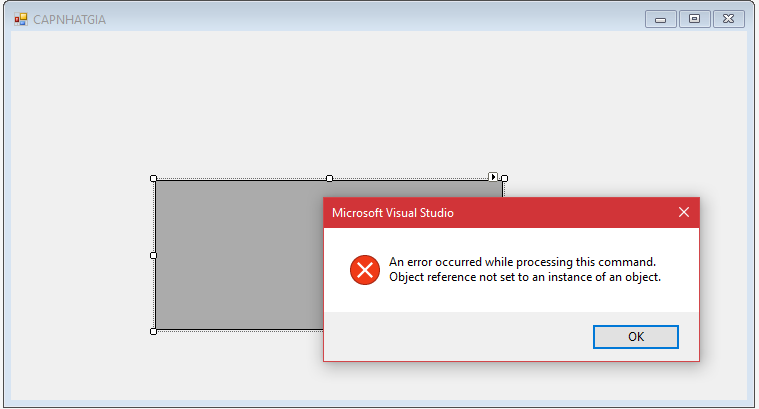Close the CAPNHATGIA form window
Screen dimensions: 759x409
pyautogui.click(x=728, y=19)
